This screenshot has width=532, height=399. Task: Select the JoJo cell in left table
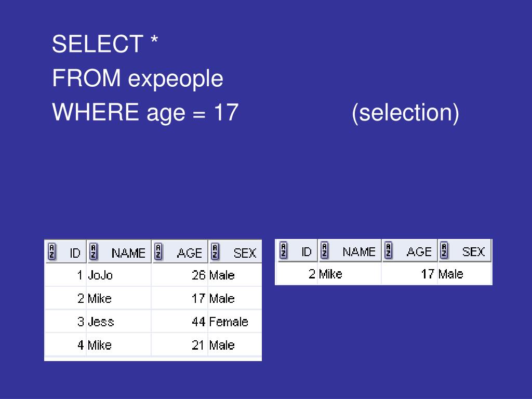tap(119, 275)
